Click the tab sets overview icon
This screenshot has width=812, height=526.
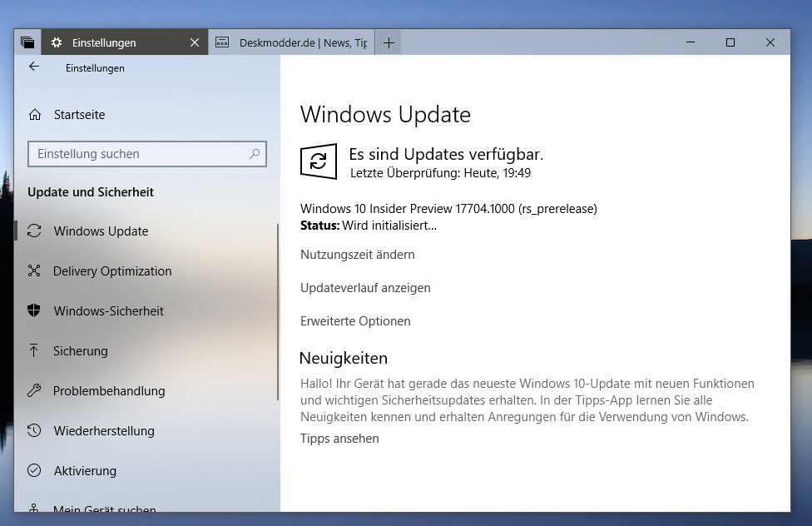click(x=27, y=42)
